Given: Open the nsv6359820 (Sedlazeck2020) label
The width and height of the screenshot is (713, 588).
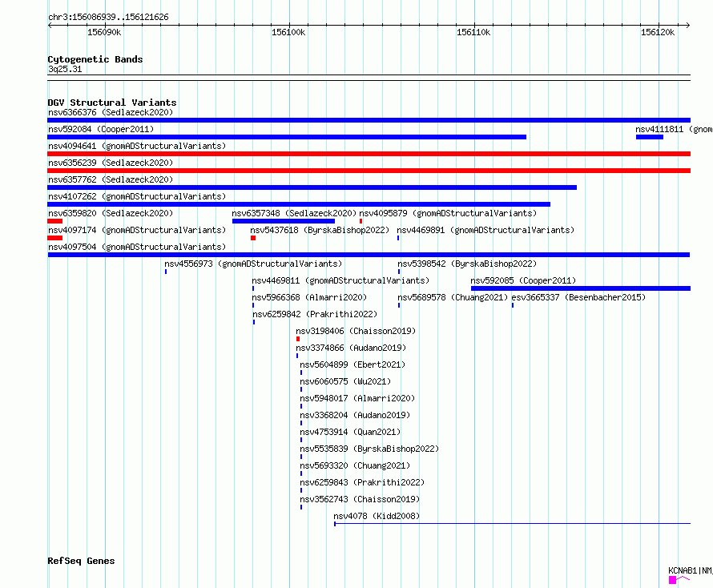Looking at the screenshot, I should 111,213.
